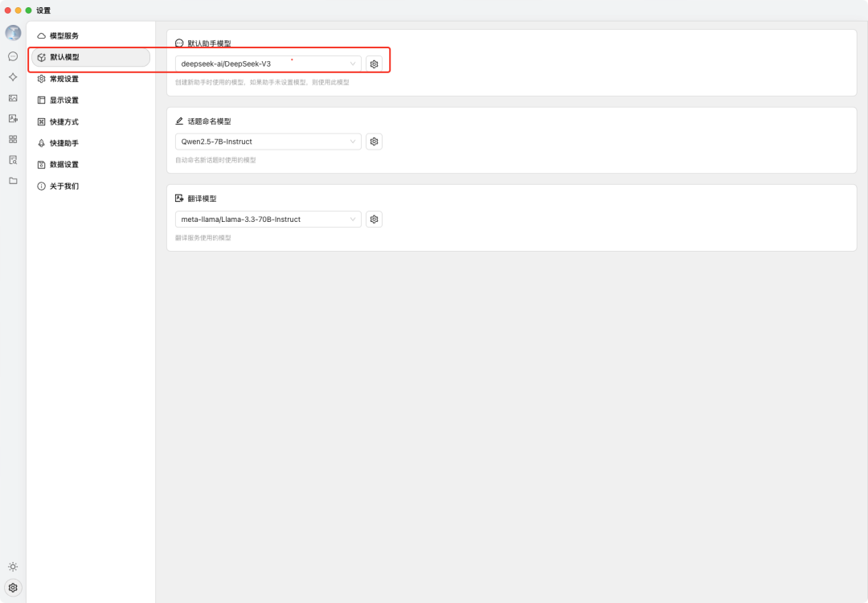Open the translate icon in left sidebar
Screen dimensions: 868x603
14,118
